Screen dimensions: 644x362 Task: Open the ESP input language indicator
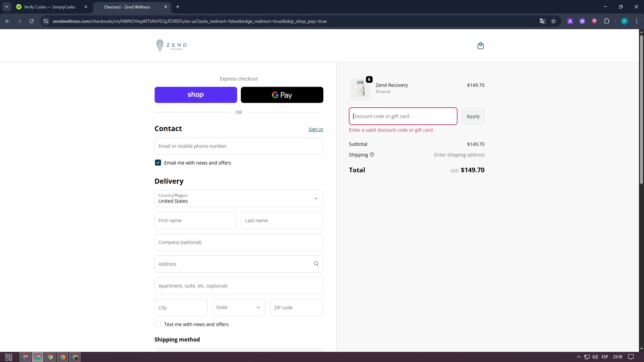click(605, 357)
